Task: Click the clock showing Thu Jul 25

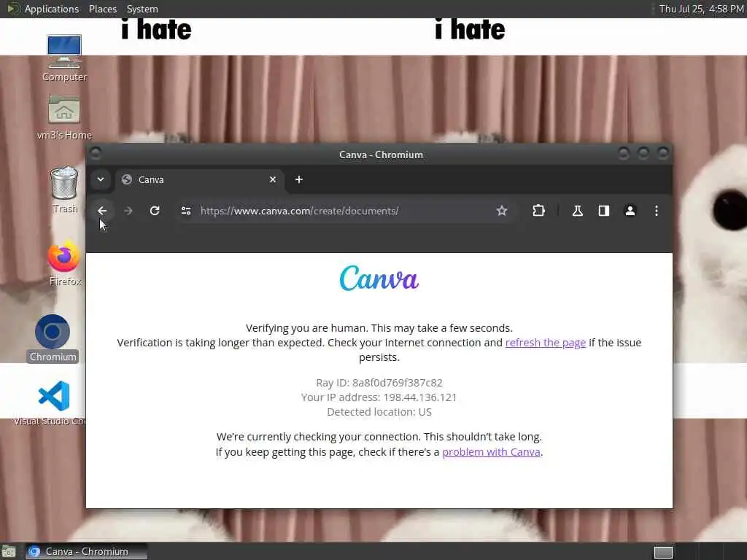Action: point(701,9)
